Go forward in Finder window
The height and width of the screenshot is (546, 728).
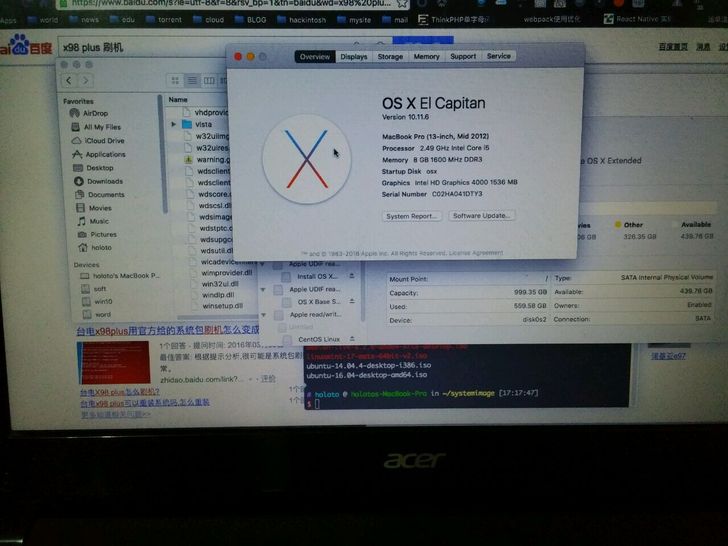[85, 80]
